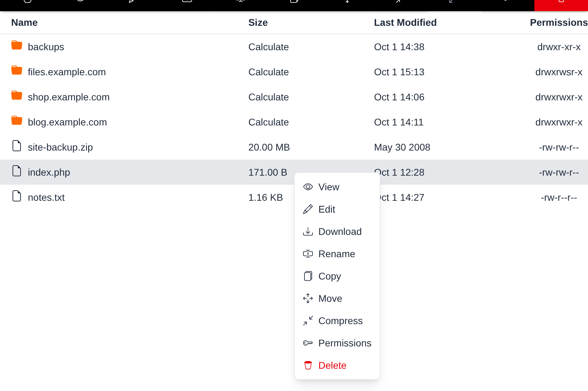Click the May 30 2008 date
The height and width of the screenshot is (391, 588).
(x=402, y=147)
